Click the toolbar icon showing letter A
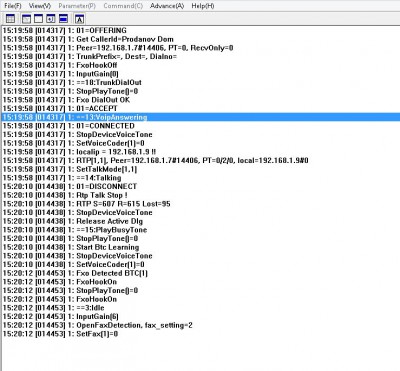This screenshot has height=371, width=400. coord(79,19)
